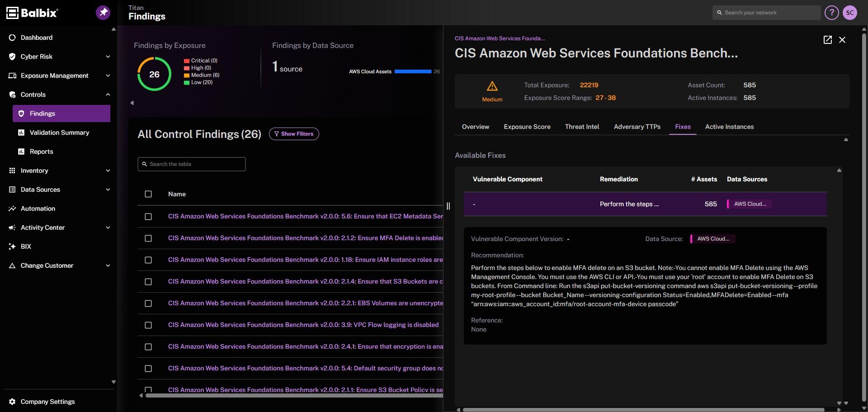Screen dimensions: 868x412
Task: Click the Automation icon
Action: click(12, 208)
